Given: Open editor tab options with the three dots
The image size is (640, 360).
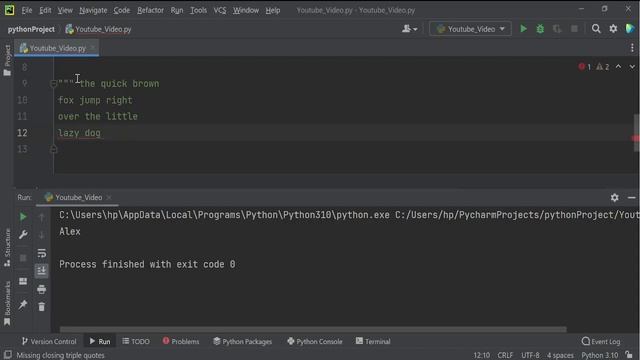Looking at the screenshot, I should (632, 48).
